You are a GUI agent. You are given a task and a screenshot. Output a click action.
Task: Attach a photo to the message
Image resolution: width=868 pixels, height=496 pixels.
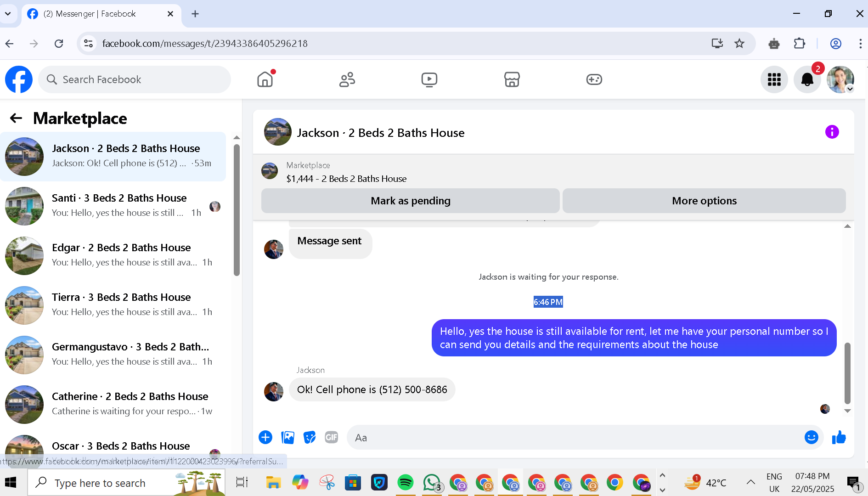(x=287, y=437)
